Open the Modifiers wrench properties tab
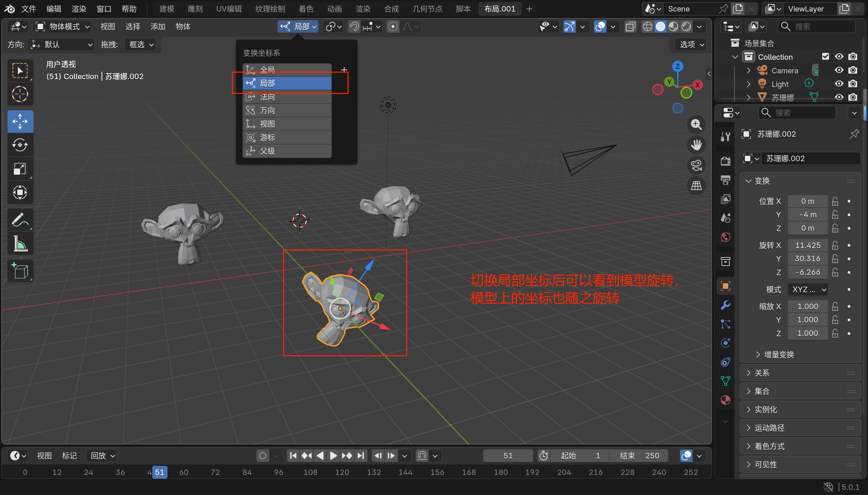The image size is (868, 495). tap(726, 305)
